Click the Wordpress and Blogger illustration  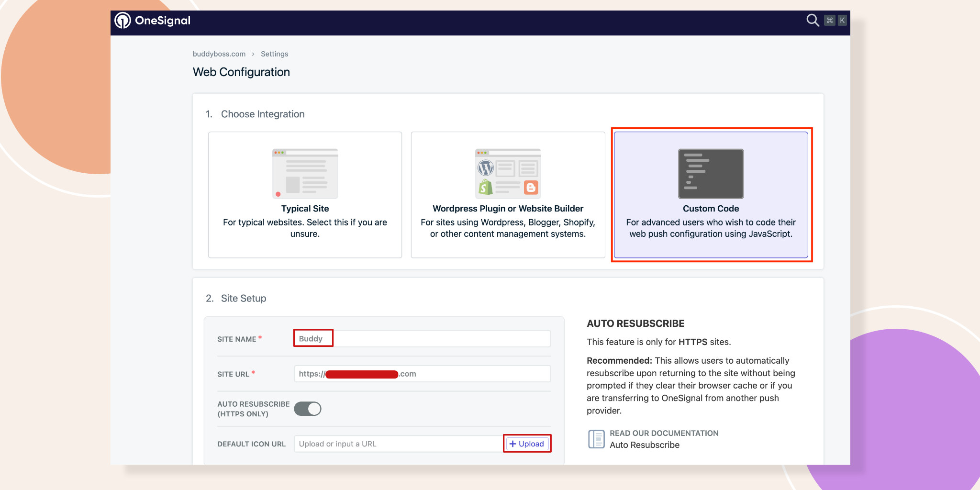pos(508,174)
